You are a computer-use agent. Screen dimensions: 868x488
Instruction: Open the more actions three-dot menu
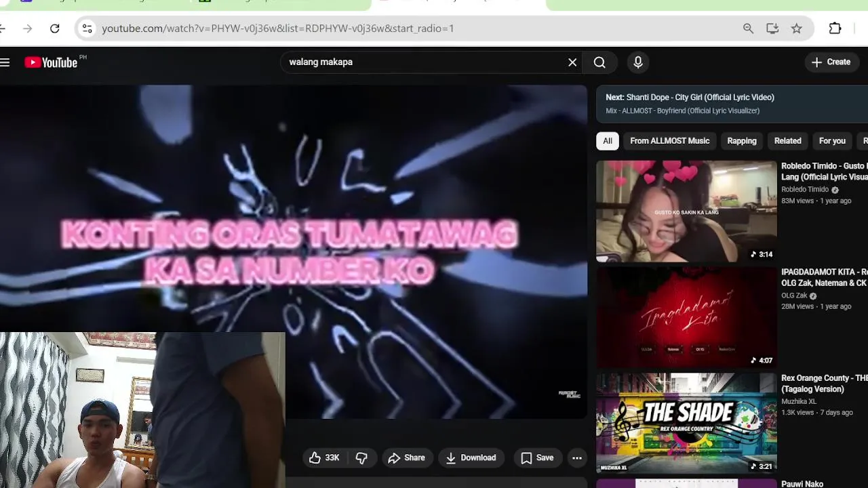[577, 458]
